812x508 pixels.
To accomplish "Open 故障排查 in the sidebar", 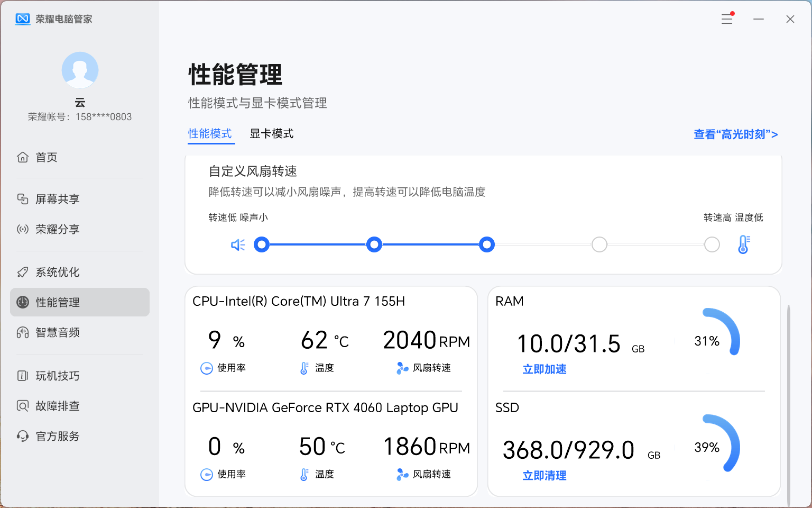I will (x=80, y=406).
